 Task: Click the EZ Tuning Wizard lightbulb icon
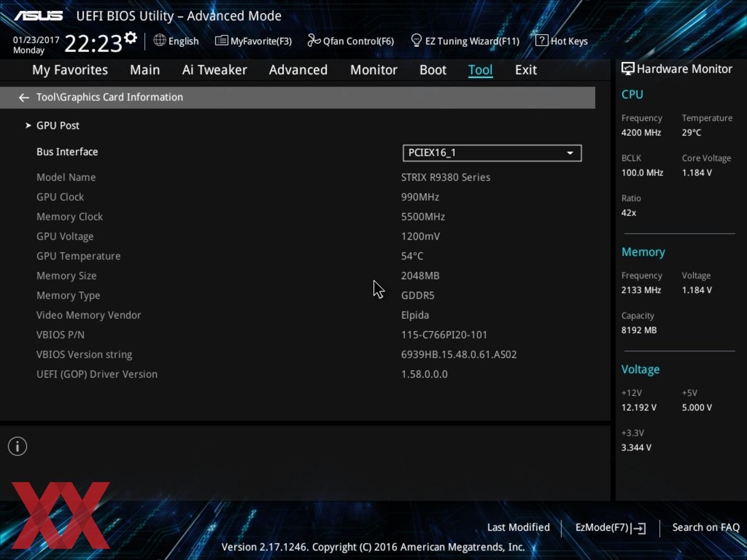[416, 40]
